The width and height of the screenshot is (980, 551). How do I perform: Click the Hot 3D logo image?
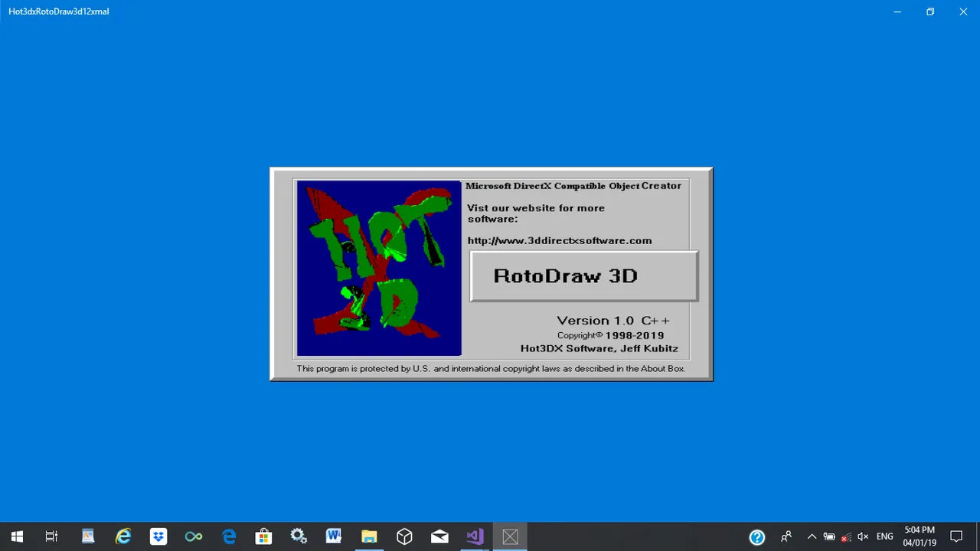pyautogui.click(x=379, y=268)
